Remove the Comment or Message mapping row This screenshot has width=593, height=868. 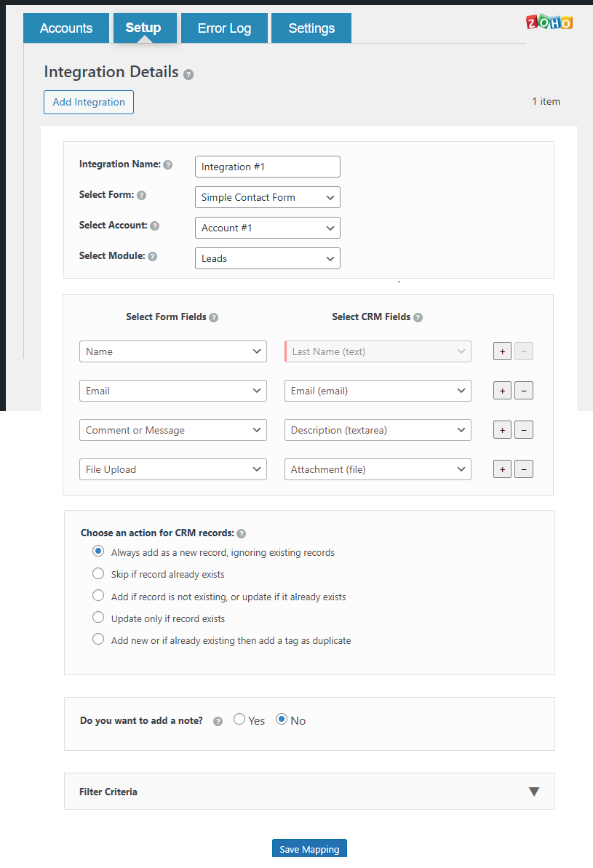[x=524, y=430]
